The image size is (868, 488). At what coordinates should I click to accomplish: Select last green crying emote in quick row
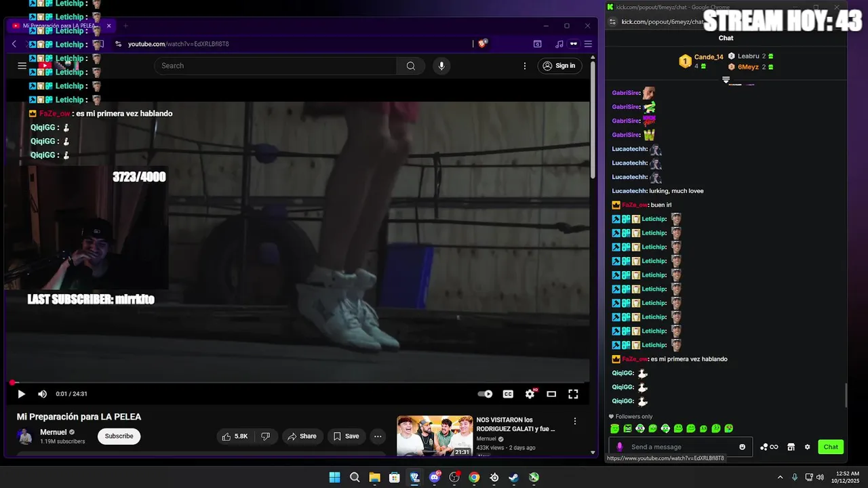click(729, 428)
